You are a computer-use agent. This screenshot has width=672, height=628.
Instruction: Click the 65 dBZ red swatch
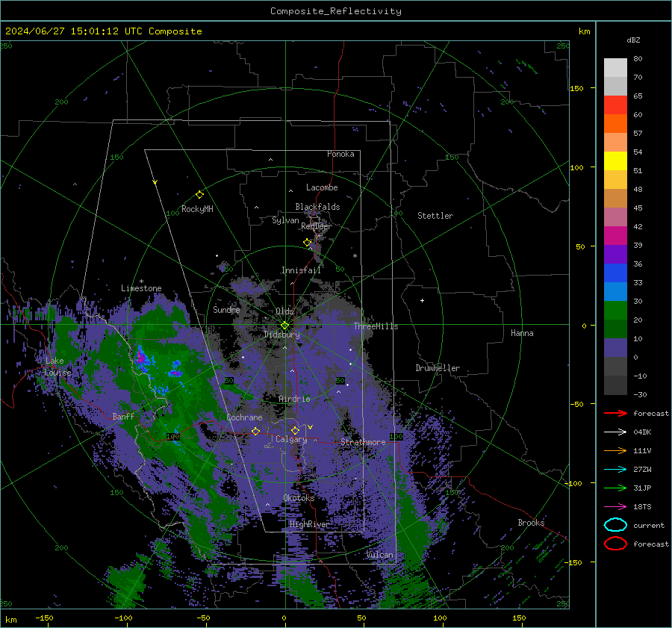point(615,105)
